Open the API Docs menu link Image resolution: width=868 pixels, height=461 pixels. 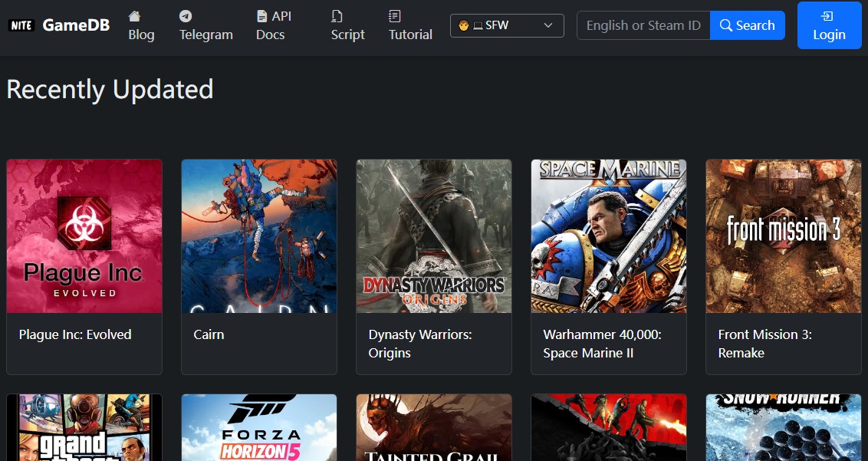pyautogui.click(x=274, y=25)
